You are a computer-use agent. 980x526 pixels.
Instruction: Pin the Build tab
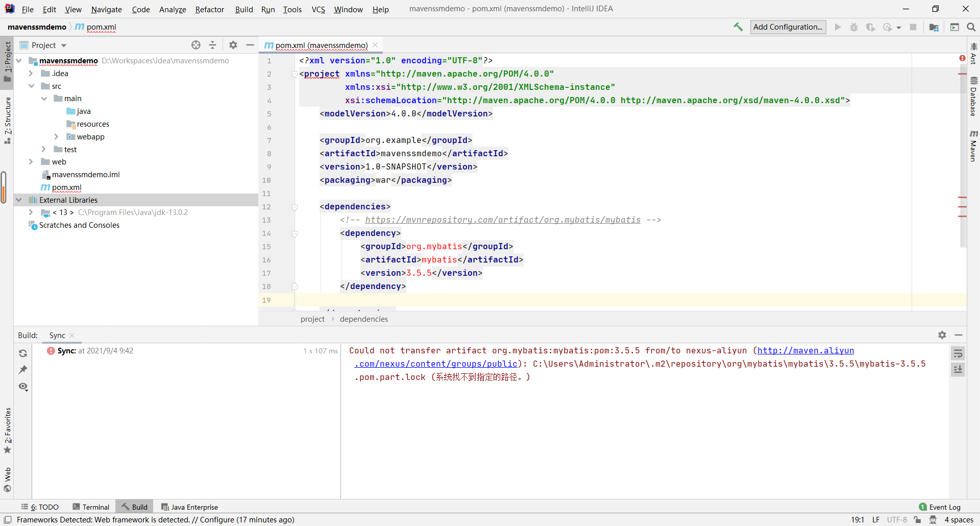[23, 370]
